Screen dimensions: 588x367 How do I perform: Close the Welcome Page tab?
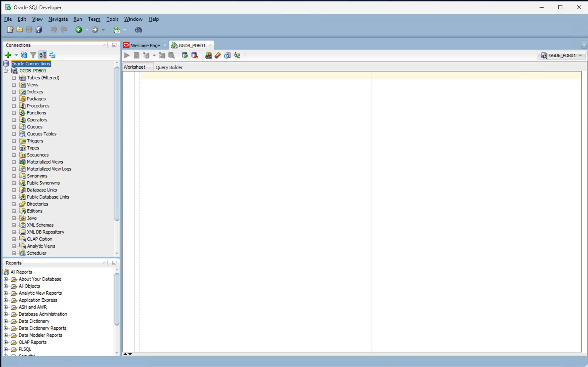click(165, 45)
